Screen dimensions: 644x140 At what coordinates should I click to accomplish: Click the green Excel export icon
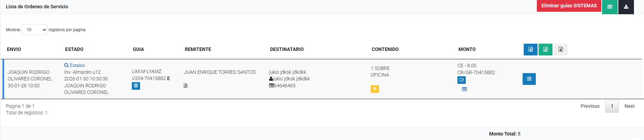pos(545,50)
